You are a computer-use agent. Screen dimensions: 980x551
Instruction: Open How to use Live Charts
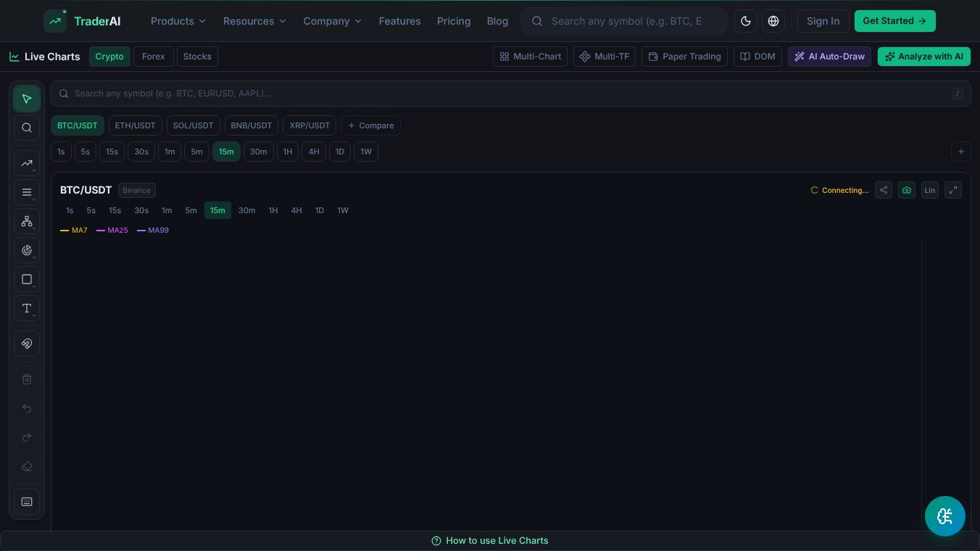[490, 541]
